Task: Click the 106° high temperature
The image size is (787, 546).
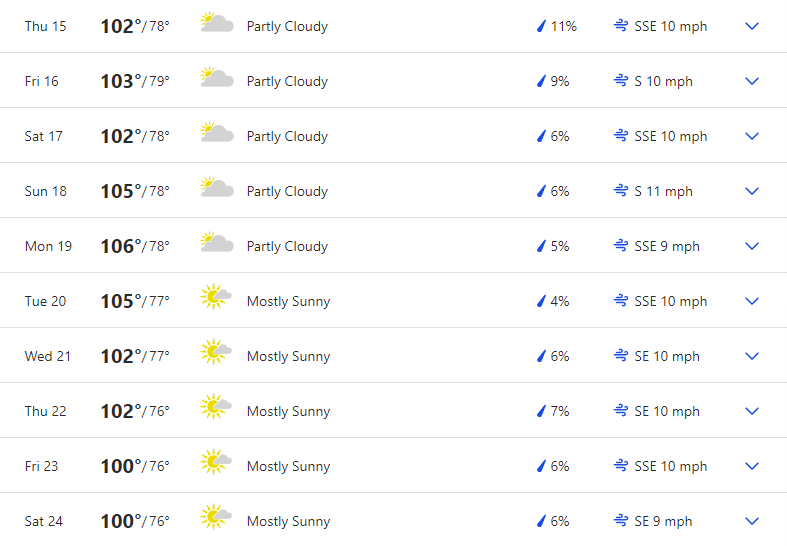Action: point(121,246)
